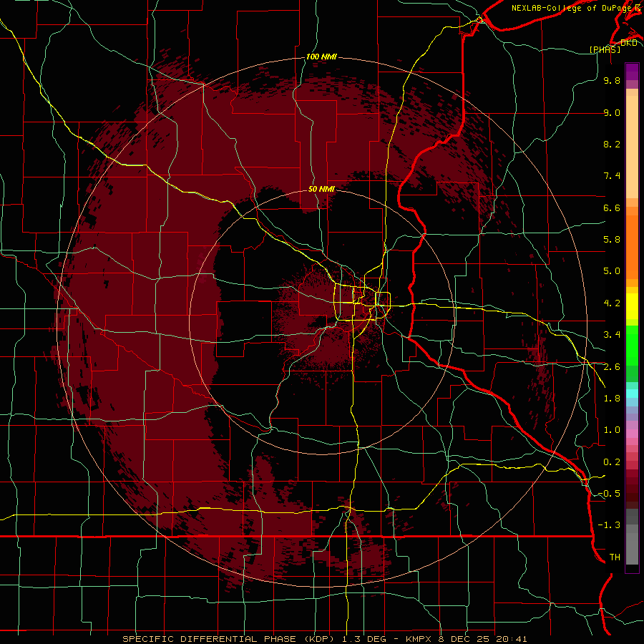
Task: Click the -0.5 value on the color scale
Action: 609,493
